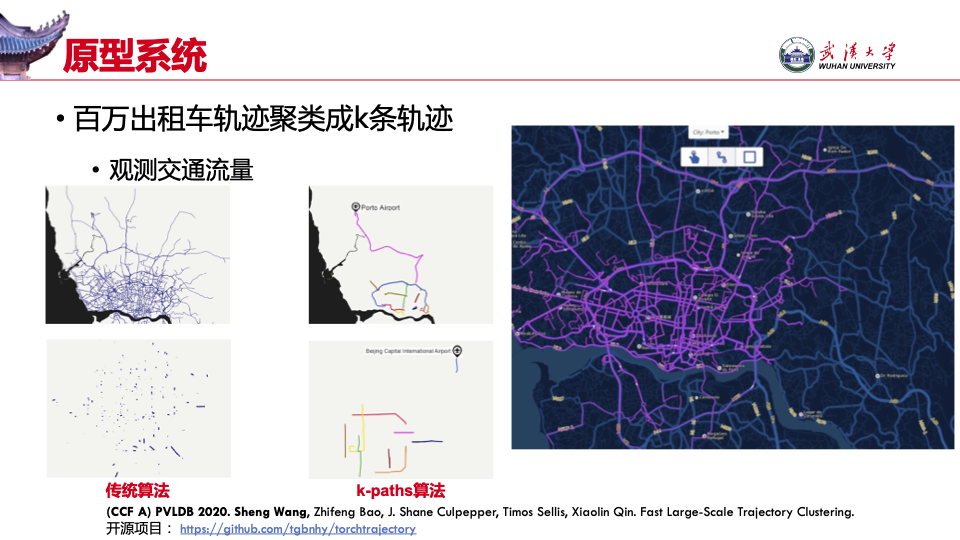
Task: Click the Wuhan University round emblem
Action: click(x=796, y=55)
